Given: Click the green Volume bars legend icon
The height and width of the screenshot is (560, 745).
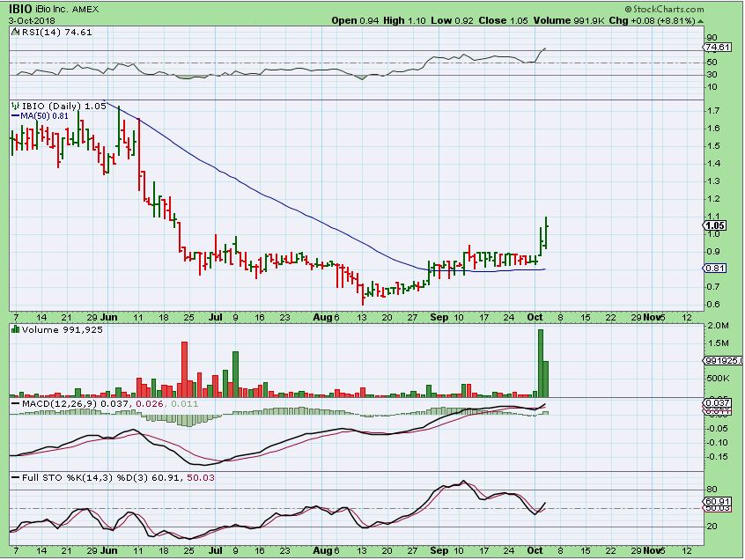Looking at the screenshot, I should (x=15, y=328).
